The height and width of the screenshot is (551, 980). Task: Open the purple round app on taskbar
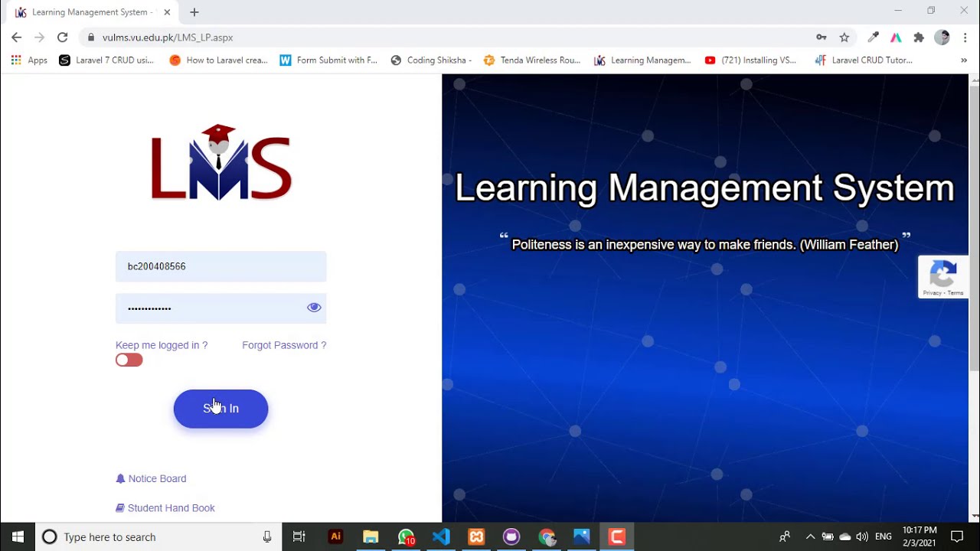click(x=511, y=537)
